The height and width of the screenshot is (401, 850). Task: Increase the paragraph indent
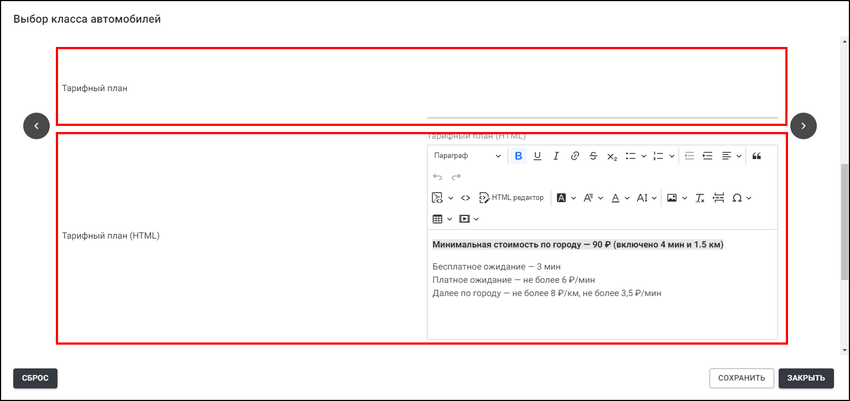point(707,156)
